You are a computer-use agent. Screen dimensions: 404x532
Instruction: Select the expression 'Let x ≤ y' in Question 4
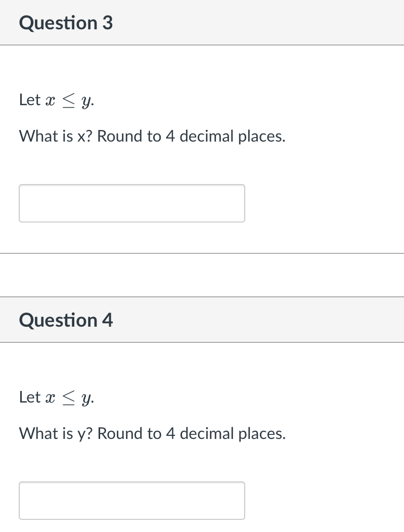57,397
